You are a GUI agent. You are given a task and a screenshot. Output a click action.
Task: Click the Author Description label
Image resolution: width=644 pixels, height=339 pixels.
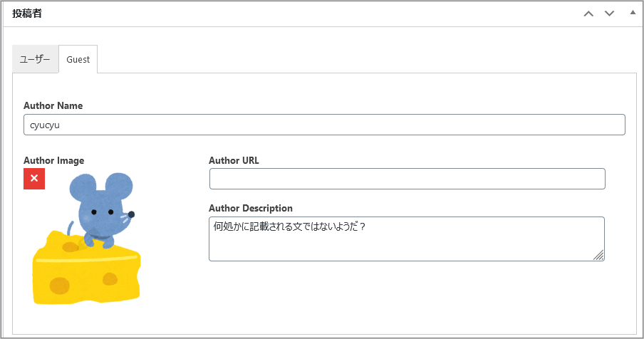(251, 208)
